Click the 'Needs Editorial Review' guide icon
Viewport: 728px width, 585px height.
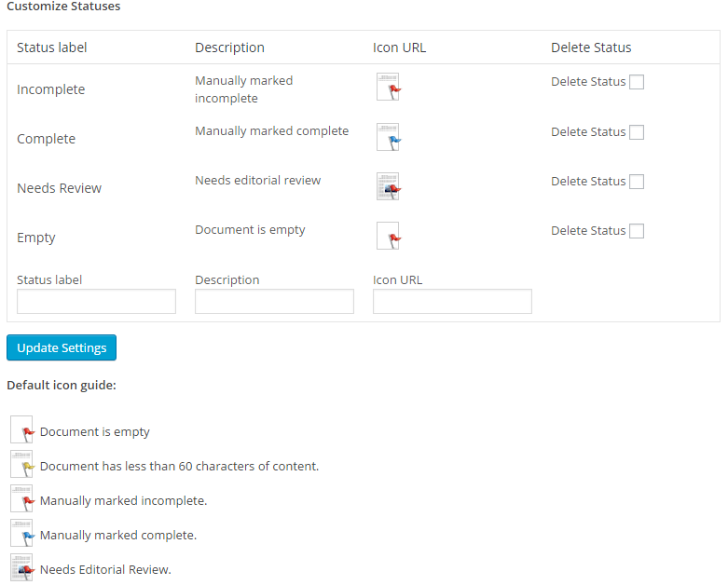pyautogui.click(x=21, y=568)
